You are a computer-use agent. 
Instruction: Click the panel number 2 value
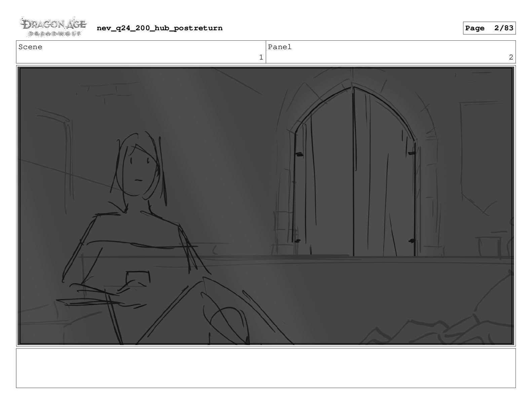click(x=511, y=58)
